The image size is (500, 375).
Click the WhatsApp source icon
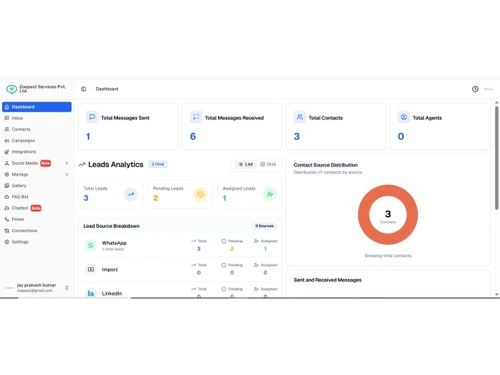(91, 245)
